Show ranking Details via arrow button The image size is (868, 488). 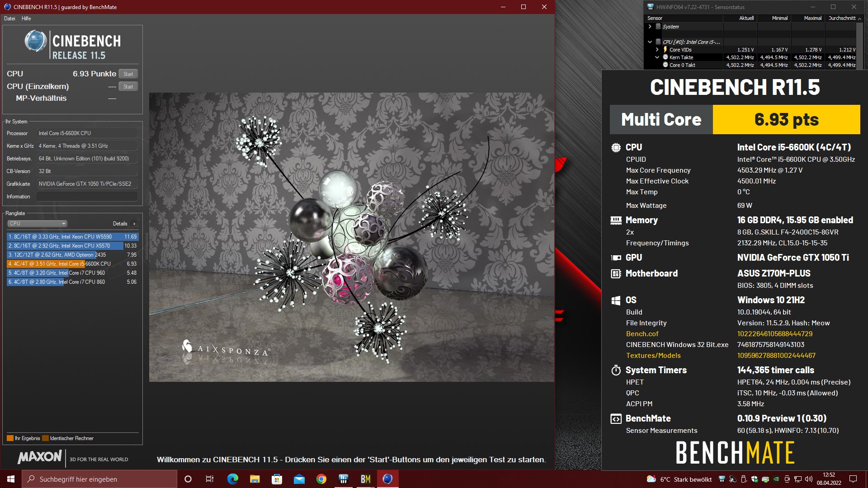click(x=134, y=224)
